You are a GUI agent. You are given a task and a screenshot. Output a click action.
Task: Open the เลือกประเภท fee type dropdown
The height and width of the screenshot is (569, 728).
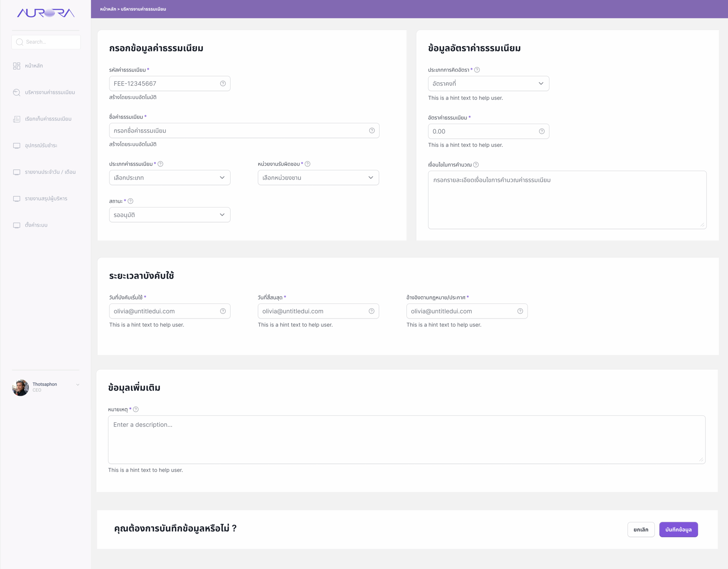pos(170,178)
